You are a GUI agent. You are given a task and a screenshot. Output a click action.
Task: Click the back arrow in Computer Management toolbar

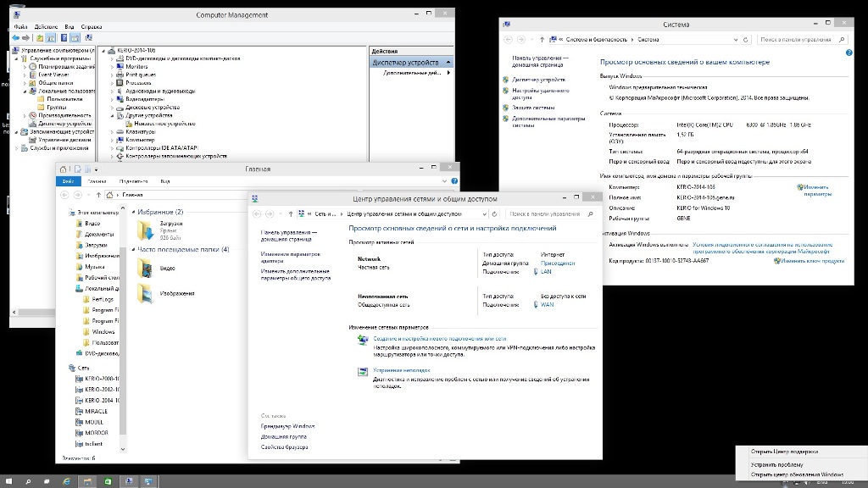[x=16, y=38]
